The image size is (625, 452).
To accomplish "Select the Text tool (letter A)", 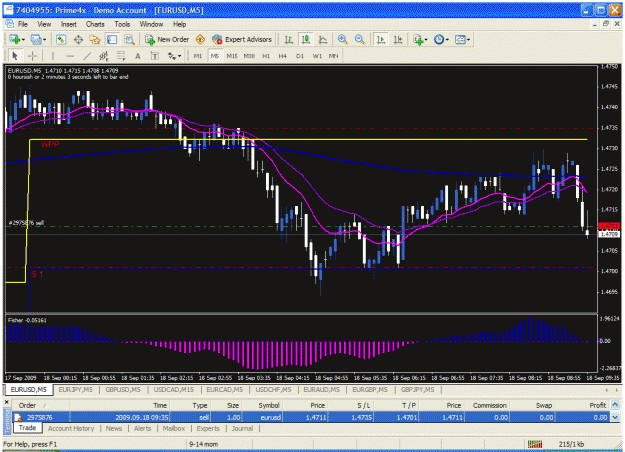I will [x=138, y=56].
